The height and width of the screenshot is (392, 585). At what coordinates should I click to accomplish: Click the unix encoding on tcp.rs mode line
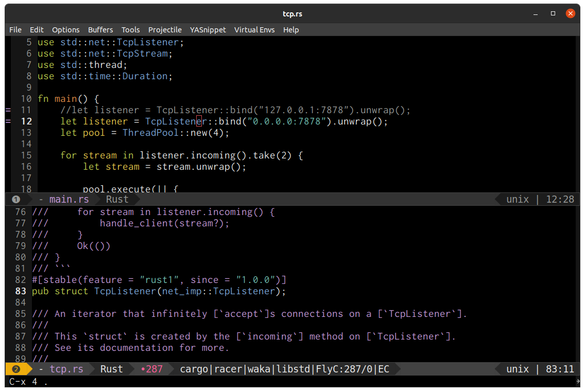[518, 369]
